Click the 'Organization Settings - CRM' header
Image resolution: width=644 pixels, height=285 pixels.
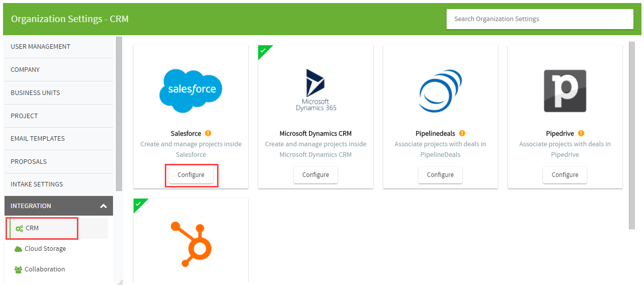click(70, 19)
